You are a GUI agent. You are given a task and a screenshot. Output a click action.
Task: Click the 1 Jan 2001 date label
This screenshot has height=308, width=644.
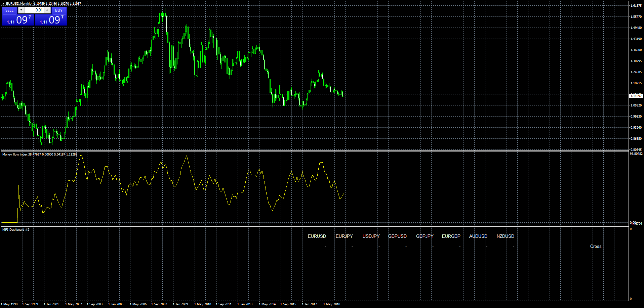(51, 304)
